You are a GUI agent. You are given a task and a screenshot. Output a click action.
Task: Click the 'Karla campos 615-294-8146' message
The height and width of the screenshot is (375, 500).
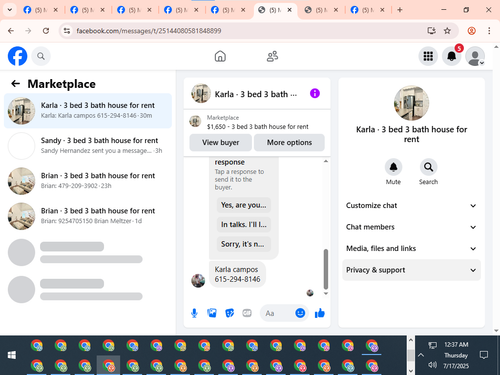pyautogui.click(x=237, y=274)
